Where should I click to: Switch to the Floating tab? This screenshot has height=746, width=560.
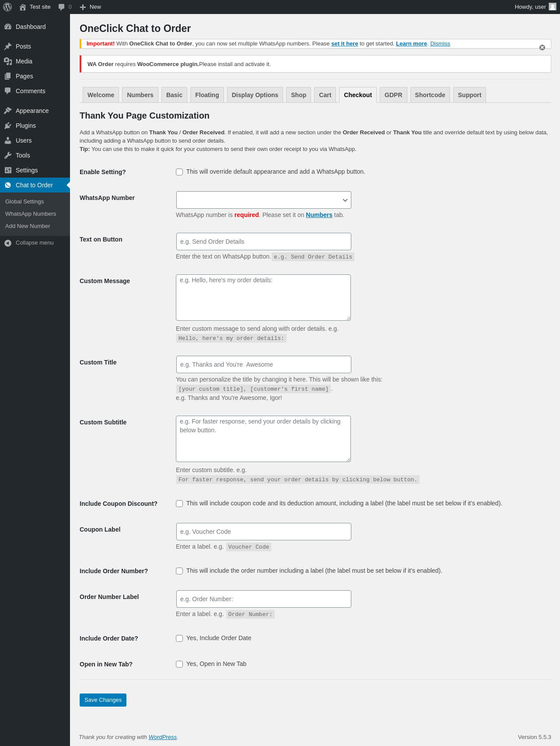(207, 95)
